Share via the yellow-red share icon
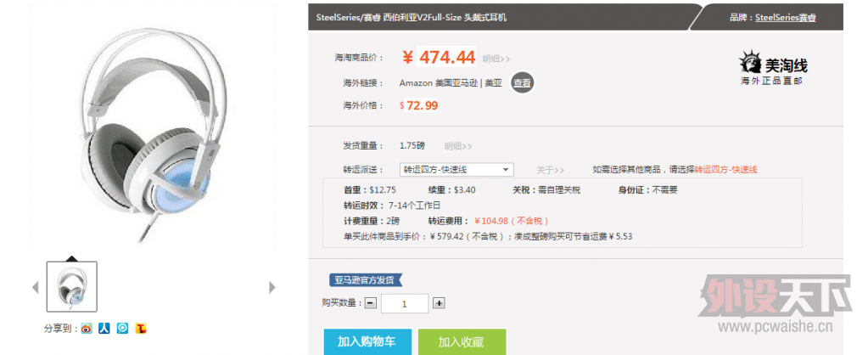 141,329
